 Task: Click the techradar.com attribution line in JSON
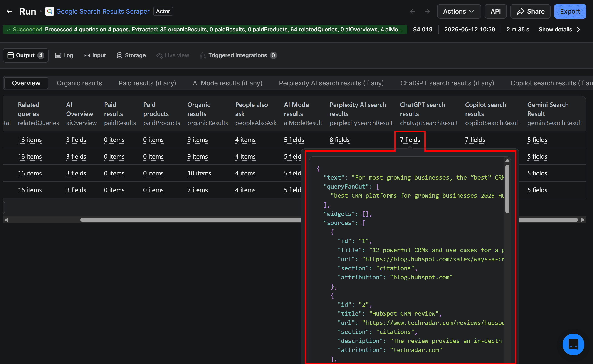[390, 350]
